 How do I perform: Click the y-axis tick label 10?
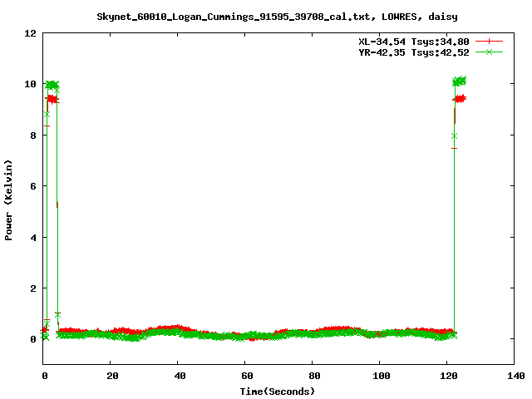click(31, 84)
